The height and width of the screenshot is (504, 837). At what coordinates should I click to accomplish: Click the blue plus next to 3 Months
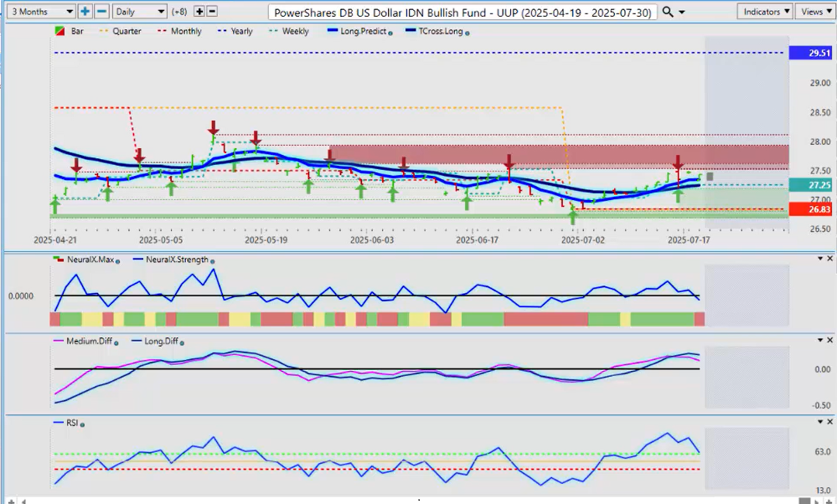click(85, 12)
